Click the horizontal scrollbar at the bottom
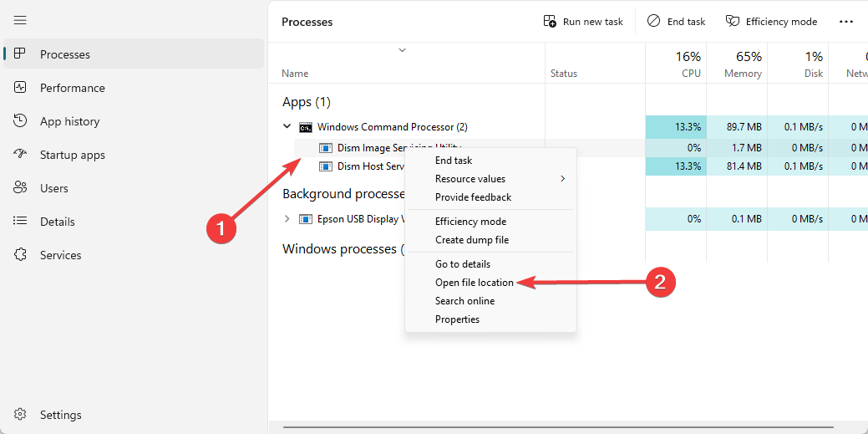This screenshot has height=434, width=868. pos(568,427)
